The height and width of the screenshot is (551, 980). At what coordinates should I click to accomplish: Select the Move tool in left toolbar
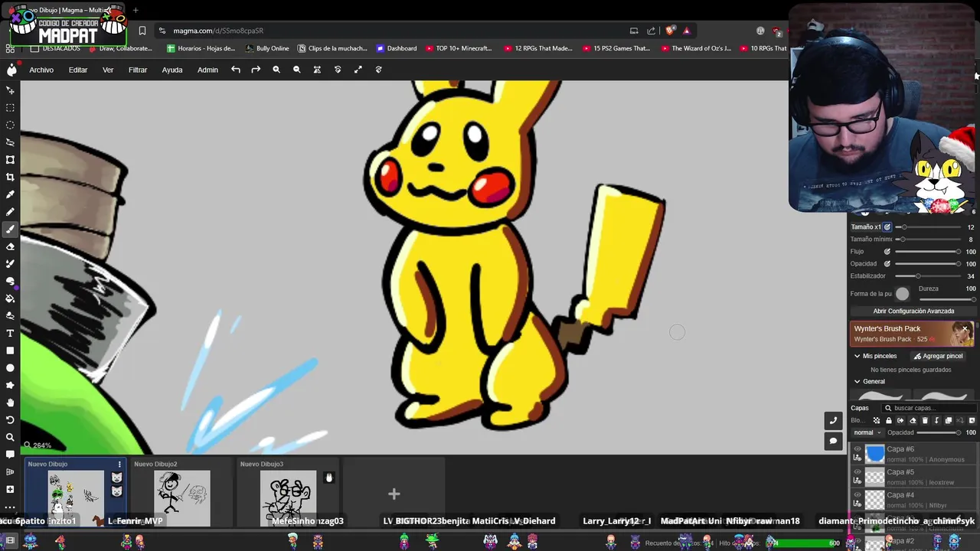(10, 90)
